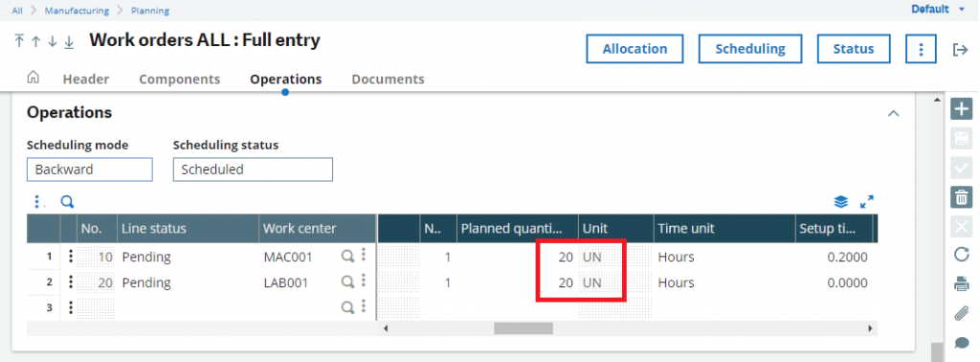Screen dimensions: 980x362
Task: Open comments with the speech bubble icon
Action: point(961,343)
